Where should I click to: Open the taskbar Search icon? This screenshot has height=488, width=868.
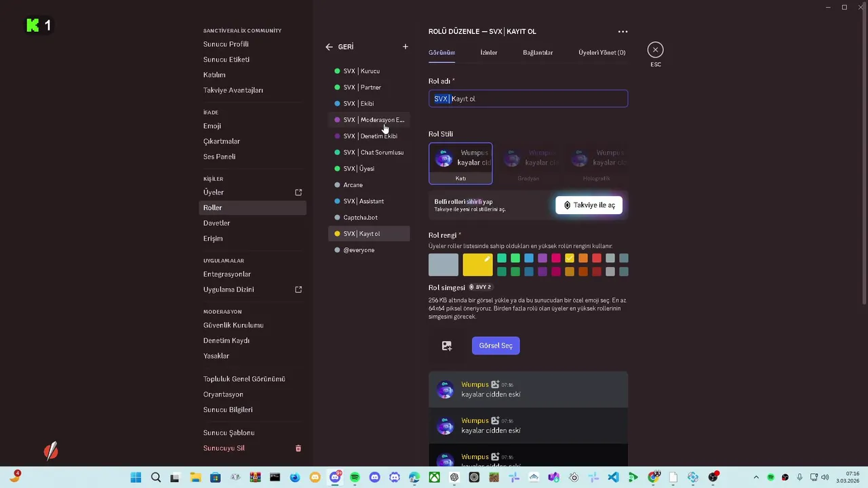coord(156,478)
